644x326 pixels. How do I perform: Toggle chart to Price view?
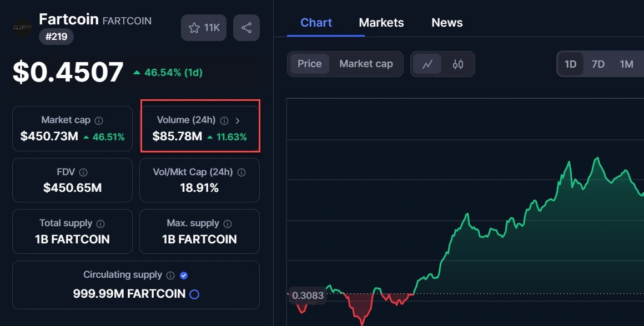pyautogui.click(x=309, y=64)
